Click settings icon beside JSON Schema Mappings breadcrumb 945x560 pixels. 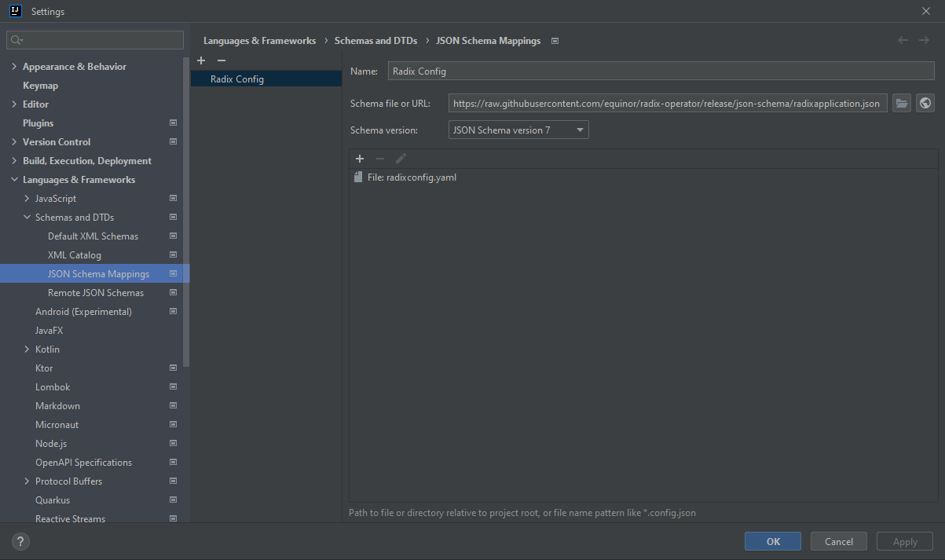555,40
